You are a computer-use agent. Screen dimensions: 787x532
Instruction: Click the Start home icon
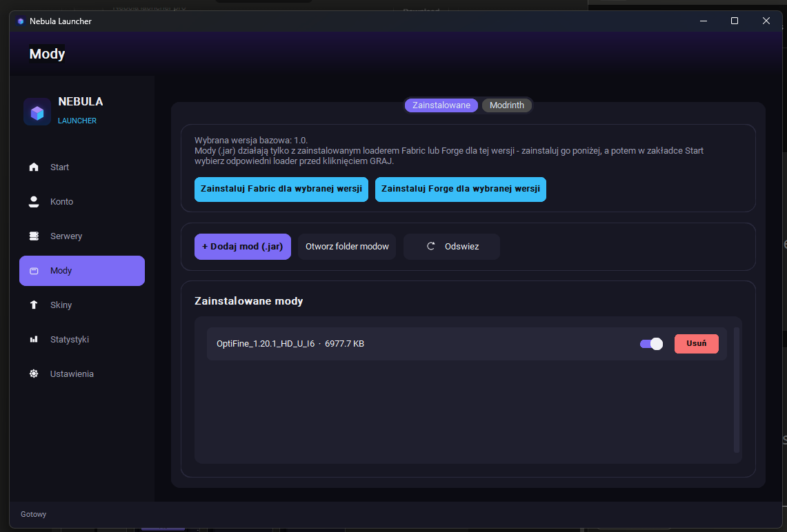point(34,167)
